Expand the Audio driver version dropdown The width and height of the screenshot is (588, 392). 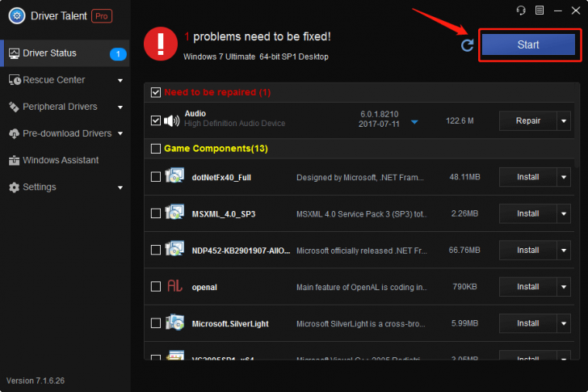coord(414,122)
